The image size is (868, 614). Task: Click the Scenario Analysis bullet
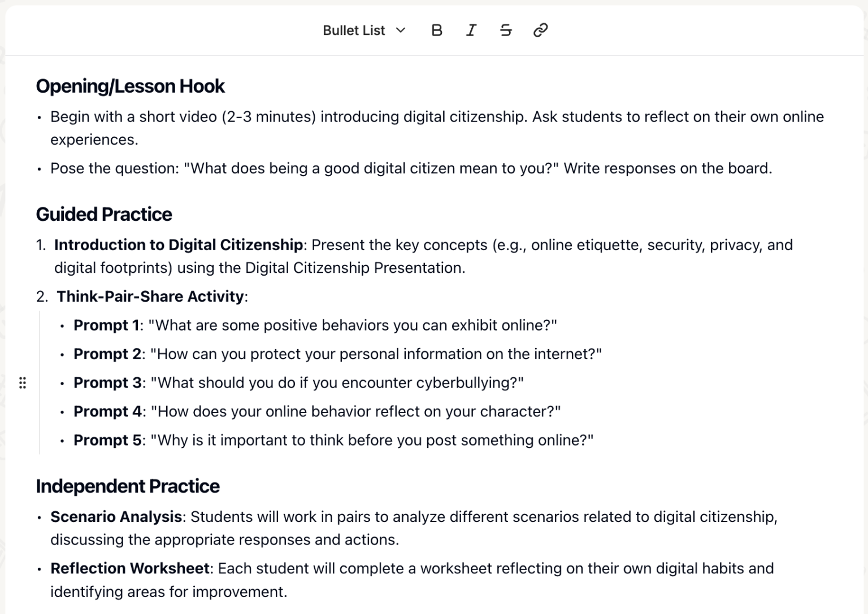point(116,517)
